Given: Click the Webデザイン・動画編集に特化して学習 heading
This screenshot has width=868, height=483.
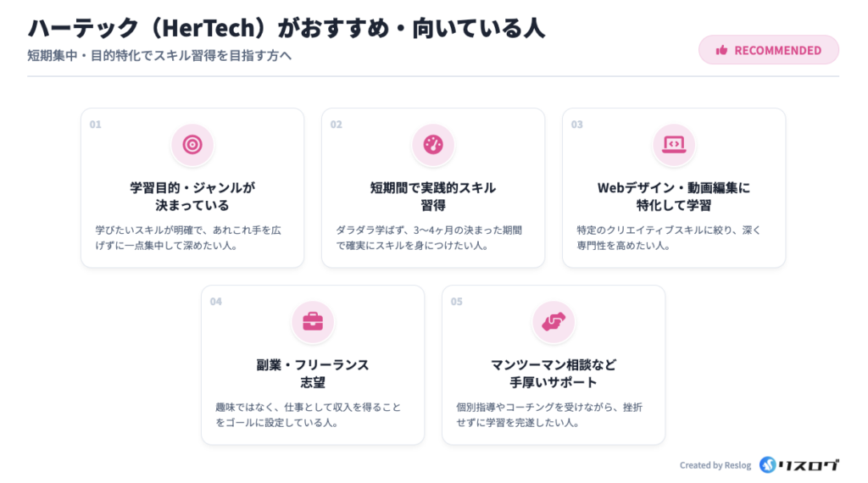Looking at the screenshot, I should 674,196.
